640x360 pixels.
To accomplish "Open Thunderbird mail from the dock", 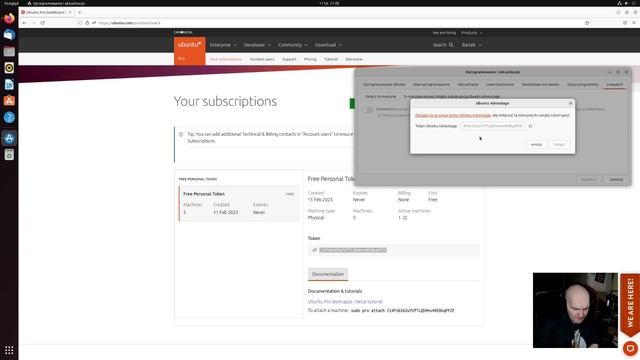I will click(9, 35).
